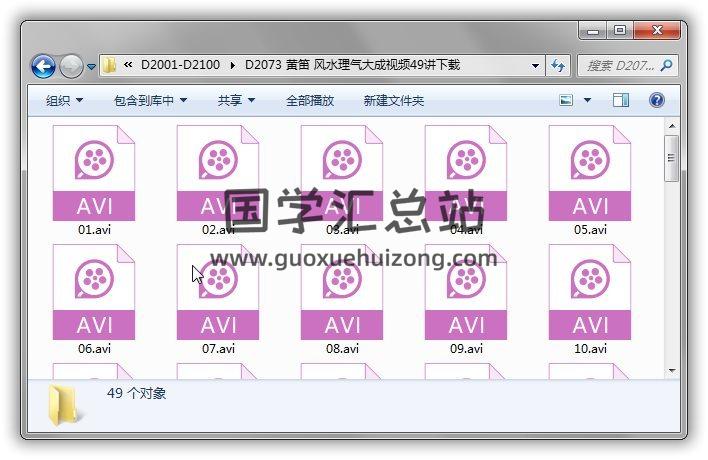Image resolution: width=708 pixels, height=460 pixels.
Task: Select the 05.avi file icon
Action: (590, 173)
